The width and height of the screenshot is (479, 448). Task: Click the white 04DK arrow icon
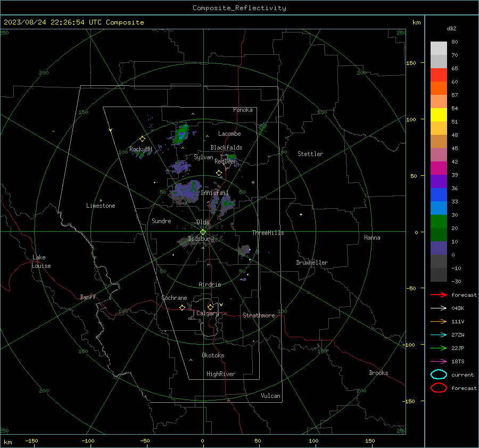pos(439,308)
